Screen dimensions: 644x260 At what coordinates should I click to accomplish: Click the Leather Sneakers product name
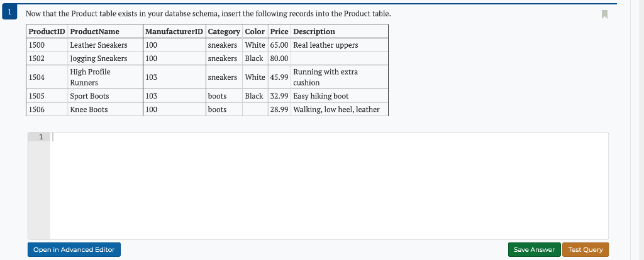click(x=99, y=45)
